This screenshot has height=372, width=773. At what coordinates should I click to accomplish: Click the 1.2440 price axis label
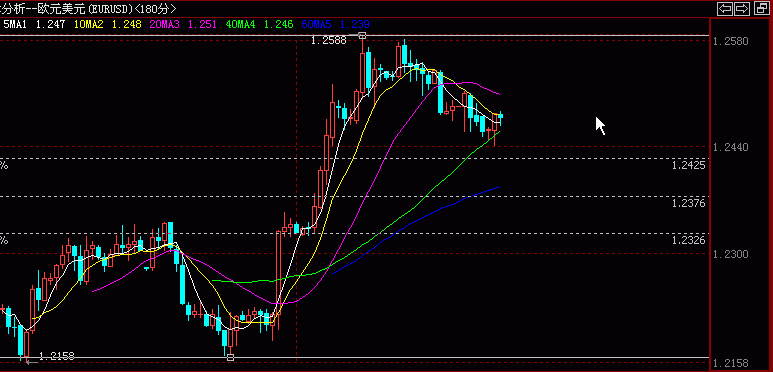[730, 147]
